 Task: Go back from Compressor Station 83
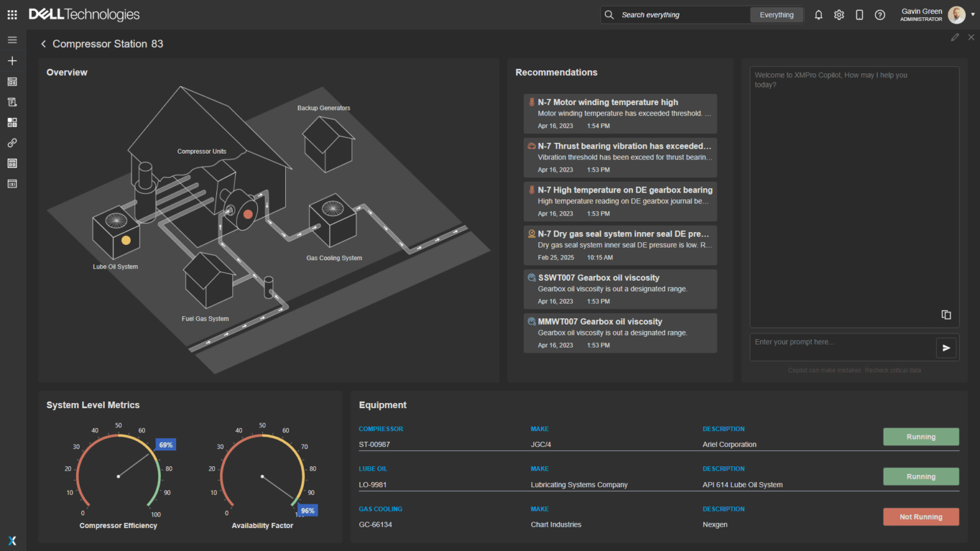coord(43,44)
